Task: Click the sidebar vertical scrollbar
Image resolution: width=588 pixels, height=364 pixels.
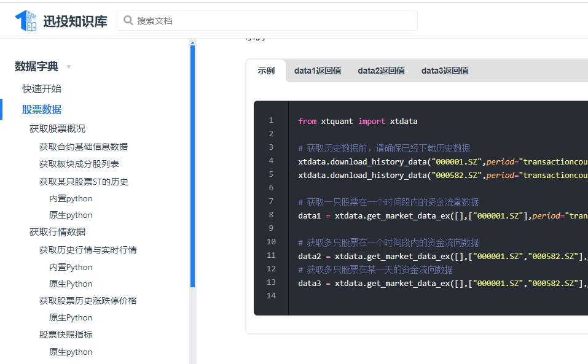Action: tap(192, 166)
